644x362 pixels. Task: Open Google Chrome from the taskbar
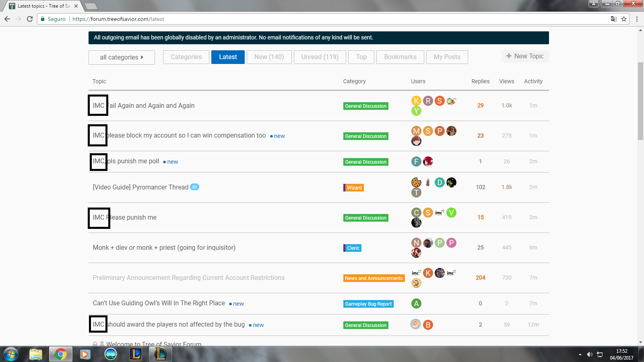[61, 354]
